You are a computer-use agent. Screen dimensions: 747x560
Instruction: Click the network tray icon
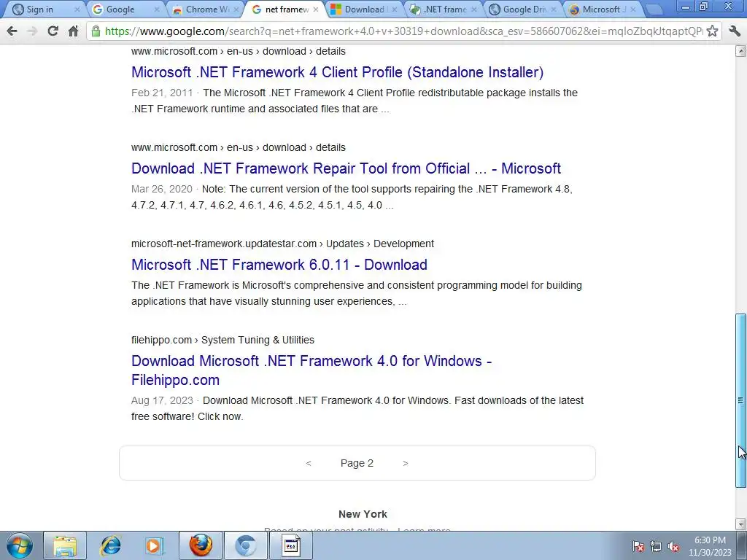pyautogui.click(x=656, y=546)
